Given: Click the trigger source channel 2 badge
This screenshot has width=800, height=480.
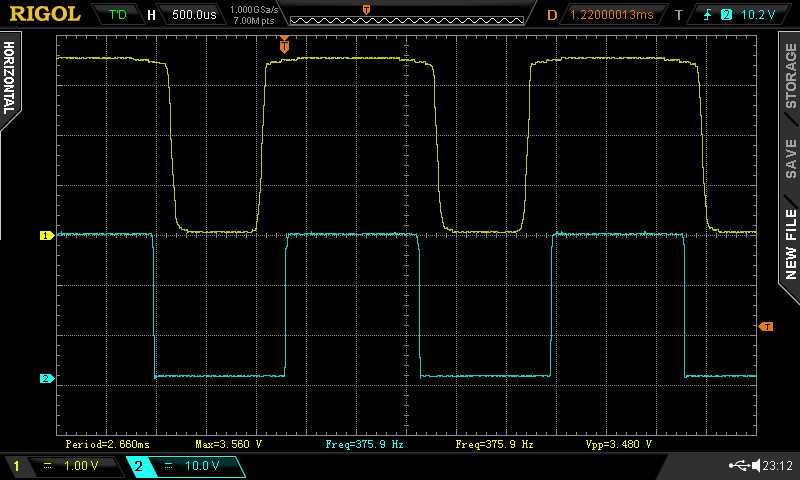Looking at the screenshot, I should 726,14.
